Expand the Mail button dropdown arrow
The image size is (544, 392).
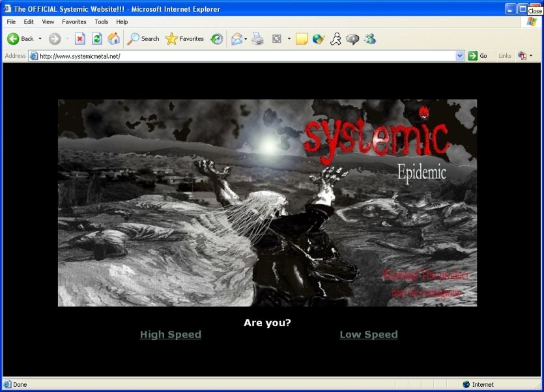click(246, 39)
